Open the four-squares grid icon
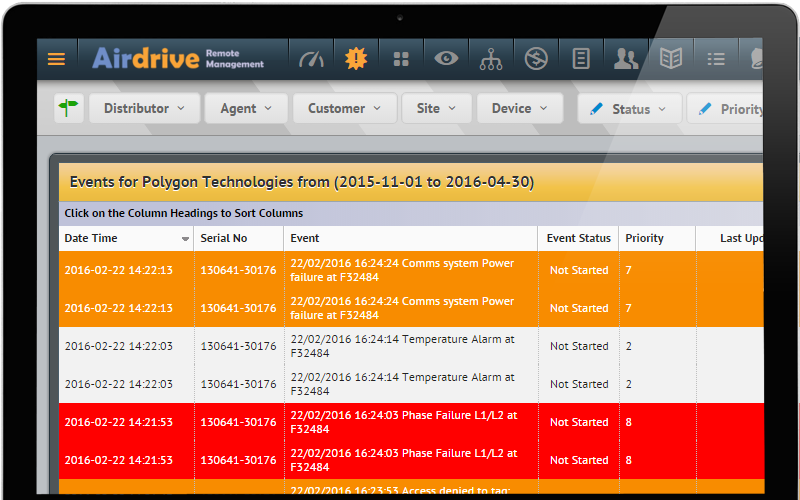This screenshot has height=500, width=800. pos(401,59)
